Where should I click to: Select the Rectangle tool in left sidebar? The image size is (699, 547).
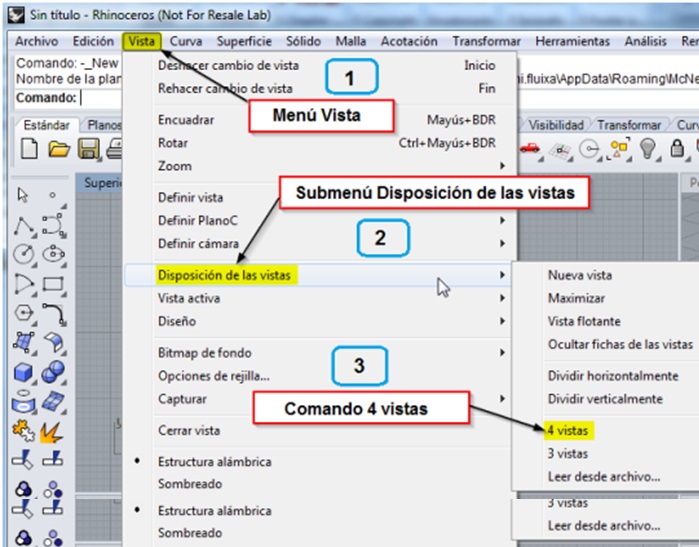point(54,284)
